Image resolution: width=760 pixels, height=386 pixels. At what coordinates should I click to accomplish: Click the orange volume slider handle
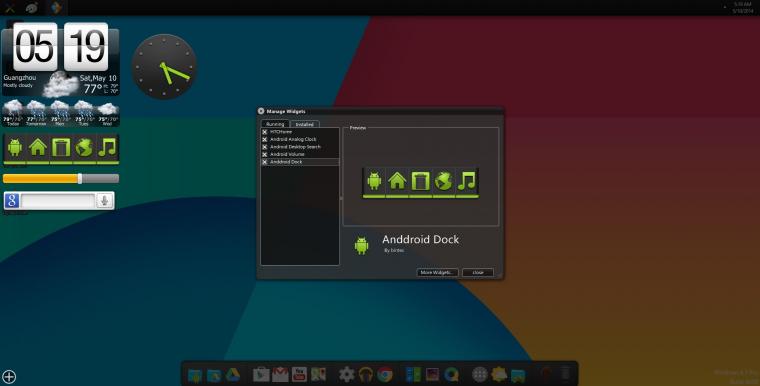(x=80, y=178)
